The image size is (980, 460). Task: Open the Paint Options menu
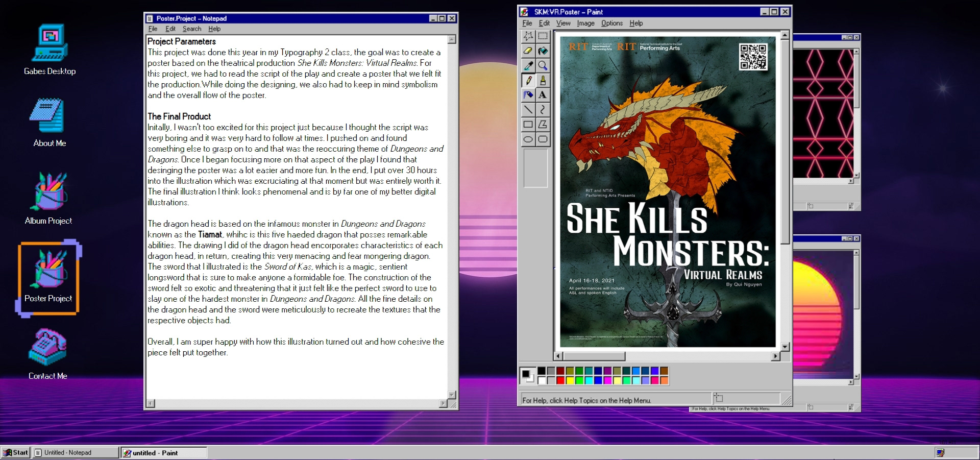[612, 23]
